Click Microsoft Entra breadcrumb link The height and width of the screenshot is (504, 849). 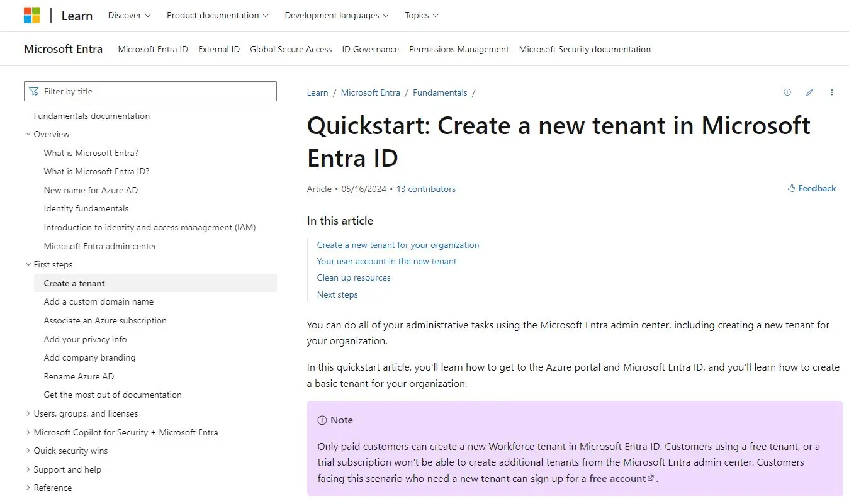coord(371,92)
